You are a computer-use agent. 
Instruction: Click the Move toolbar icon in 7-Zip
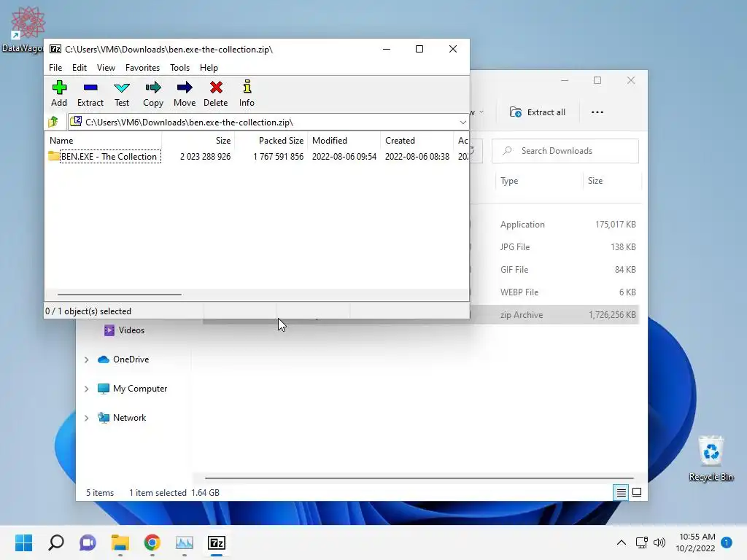click(185, 93)
